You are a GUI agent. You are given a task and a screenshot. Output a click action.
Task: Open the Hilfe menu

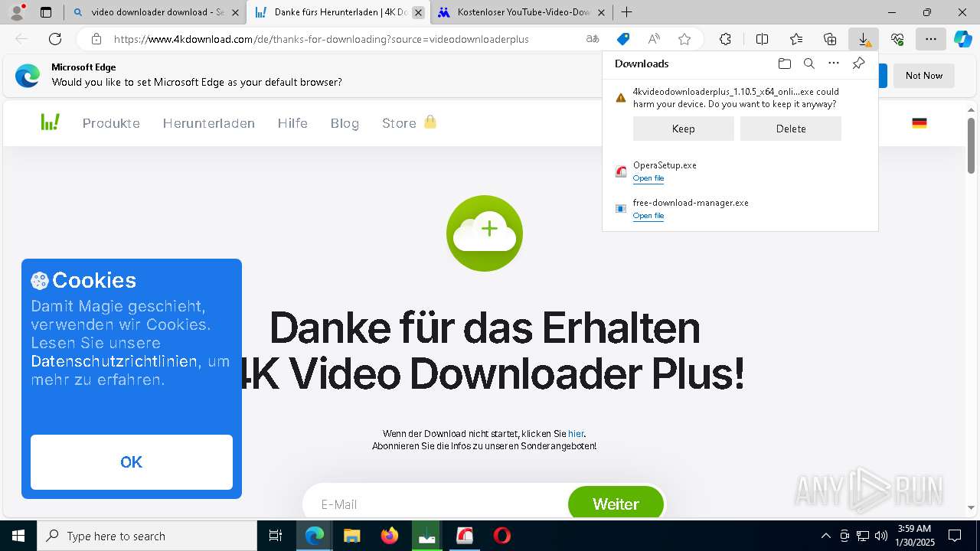tap(292, 123)
